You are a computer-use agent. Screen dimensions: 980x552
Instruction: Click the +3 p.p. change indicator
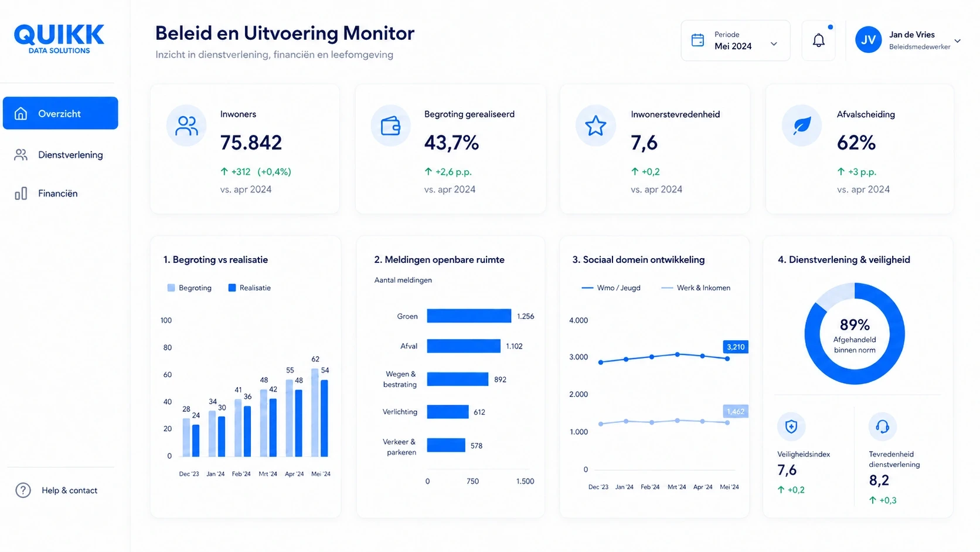click(856, 172)
